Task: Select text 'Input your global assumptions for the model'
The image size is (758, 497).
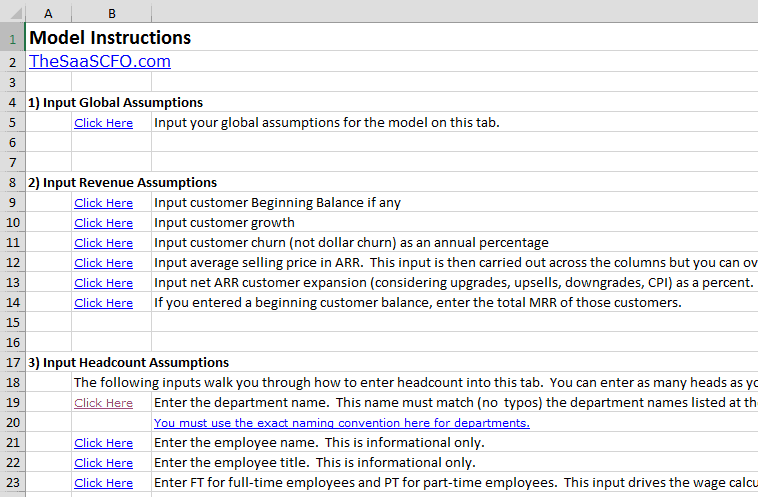Action: tap(291, 123)
